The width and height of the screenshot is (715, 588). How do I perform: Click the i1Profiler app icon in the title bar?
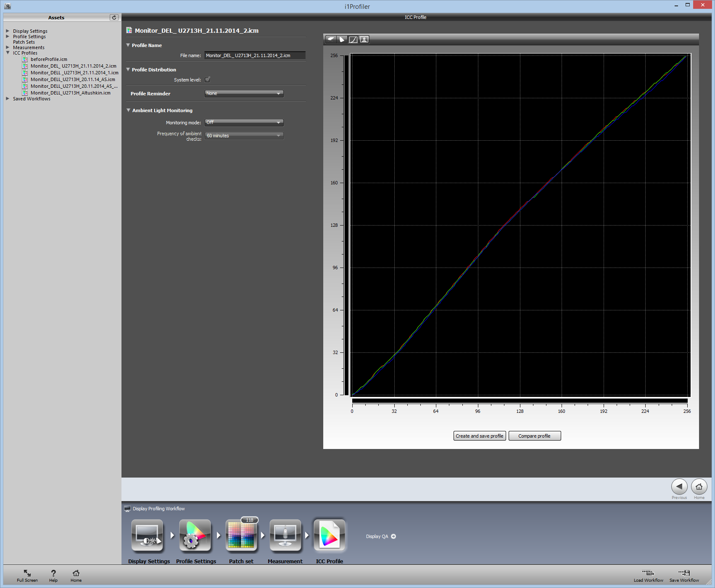(x=8, y=6)
